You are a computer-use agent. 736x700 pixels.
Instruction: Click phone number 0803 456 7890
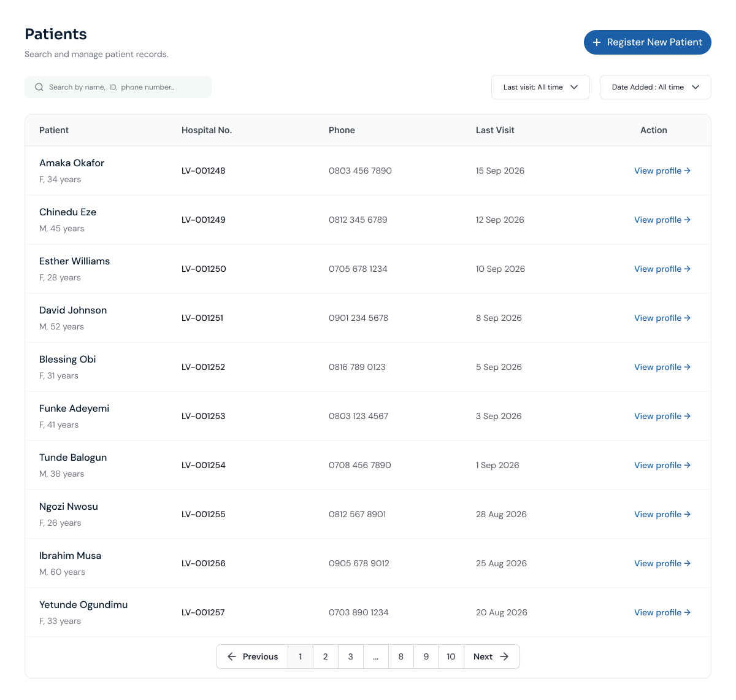[360, 171]
